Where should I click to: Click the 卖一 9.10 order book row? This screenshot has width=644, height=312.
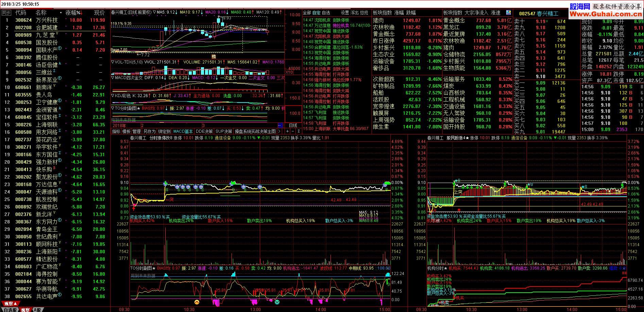[547, 76]
